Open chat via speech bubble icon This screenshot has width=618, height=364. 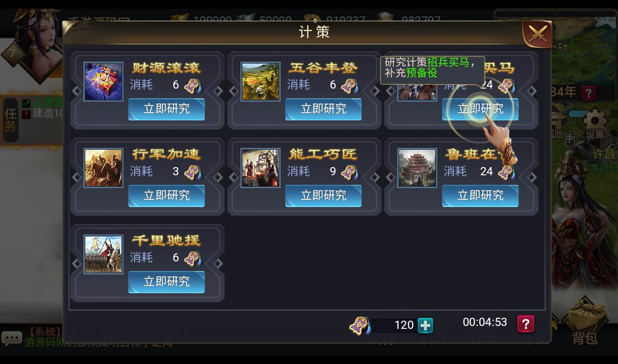(x=12, y=338)
